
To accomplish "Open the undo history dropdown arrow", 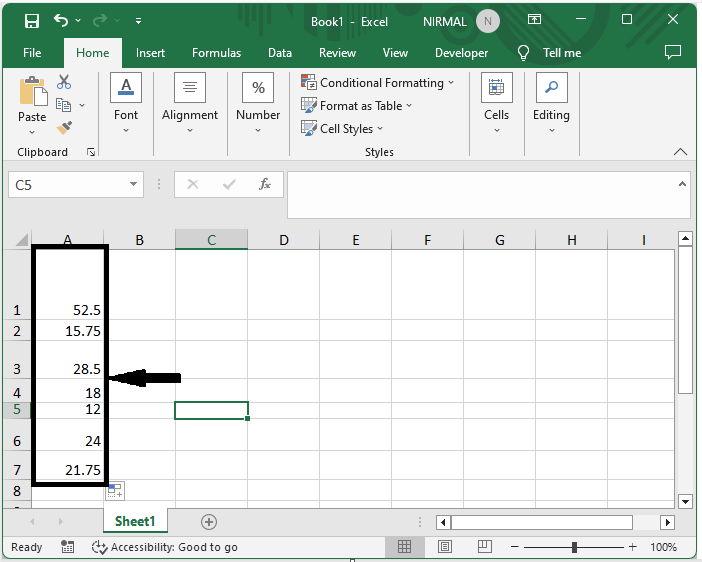I will click(78, 21).
